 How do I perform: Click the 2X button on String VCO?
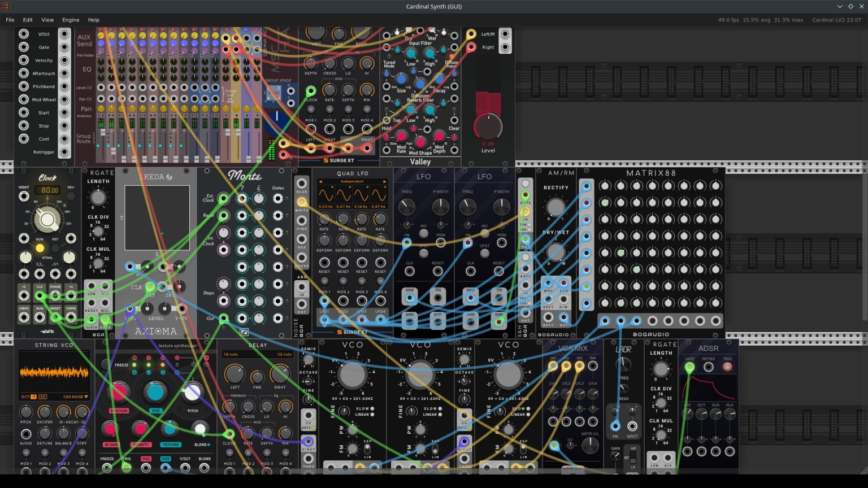pos(43,396)
